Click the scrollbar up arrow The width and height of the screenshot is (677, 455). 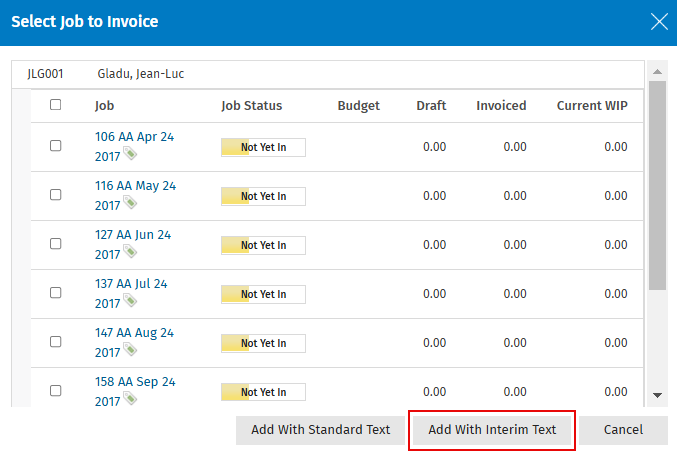[657, 72]
